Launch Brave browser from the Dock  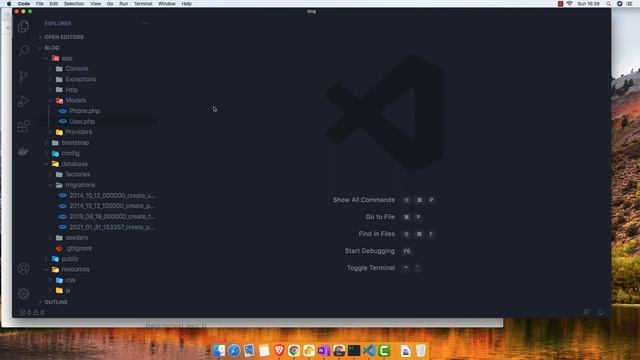(279, 350)
